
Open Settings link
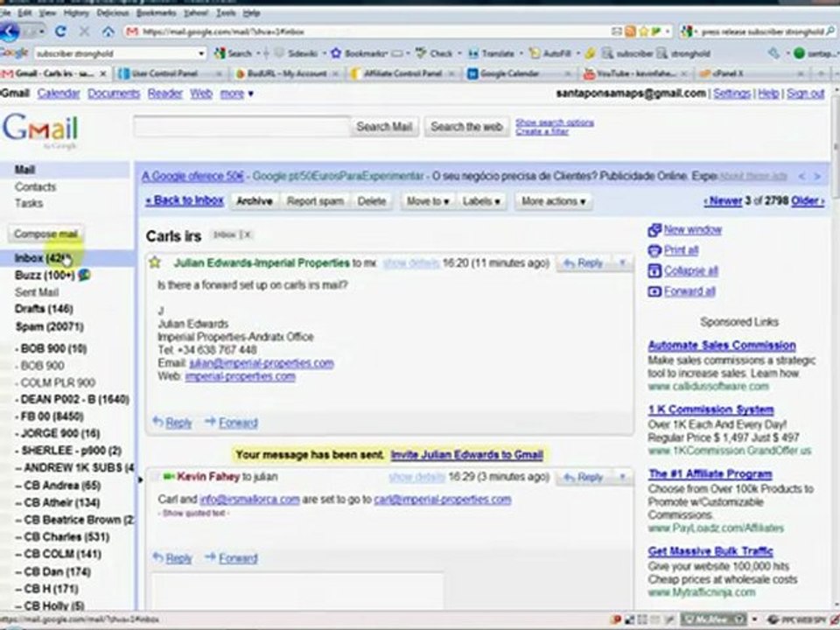tap(731, 94)
